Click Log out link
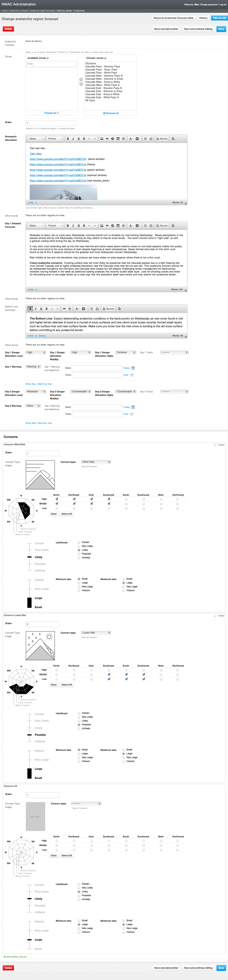 click(223, 5)
